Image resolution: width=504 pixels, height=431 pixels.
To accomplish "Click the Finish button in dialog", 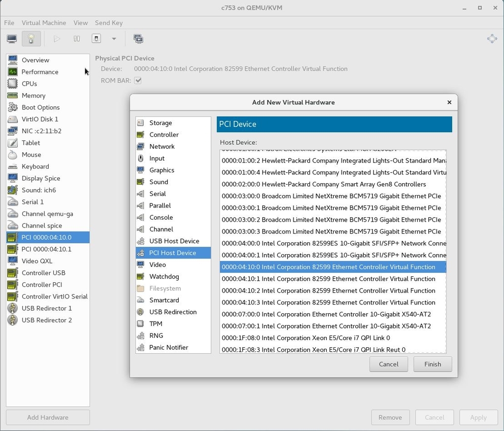I will pos(433,364).
